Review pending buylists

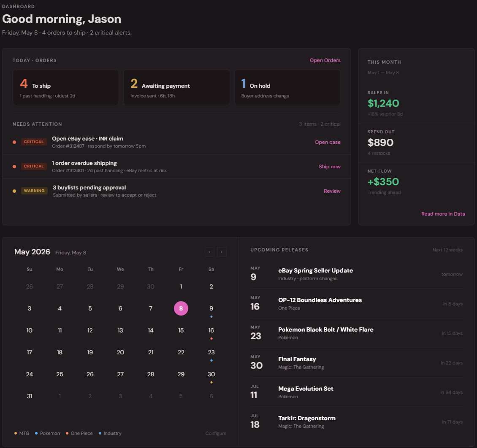(x=332, y=191)
